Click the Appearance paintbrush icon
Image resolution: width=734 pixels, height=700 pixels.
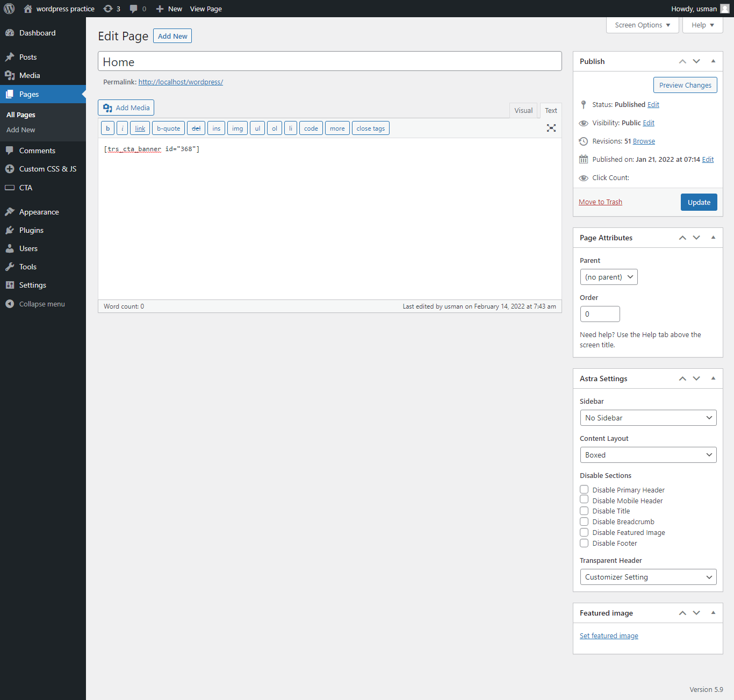(x=10, y=212)
